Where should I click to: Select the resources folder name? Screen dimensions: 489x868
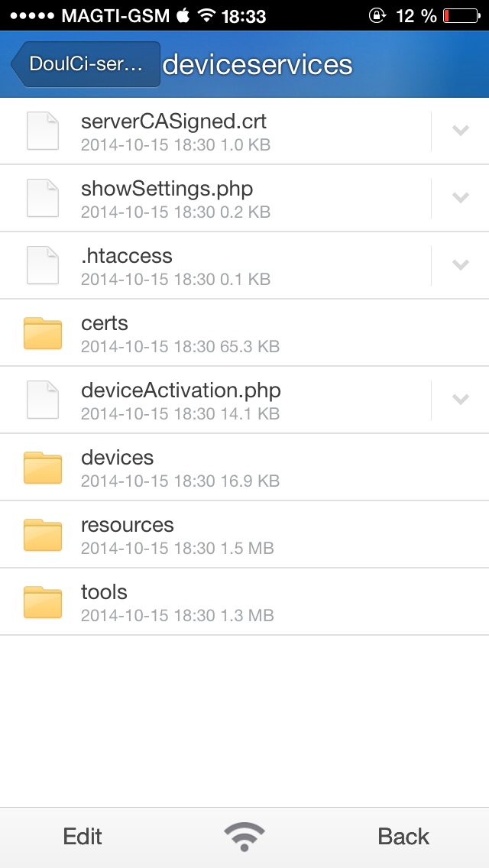tap(128, 525)
